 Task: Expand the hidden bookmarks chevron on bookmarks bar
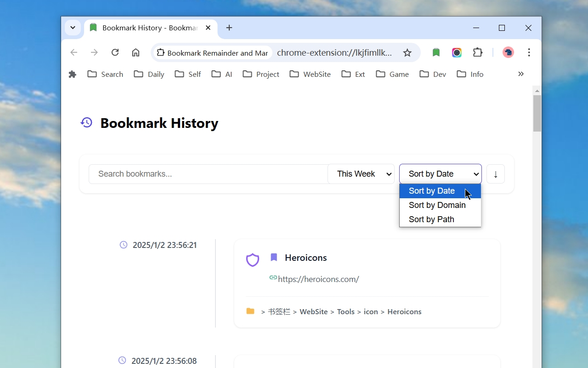(x=521, y=74)
